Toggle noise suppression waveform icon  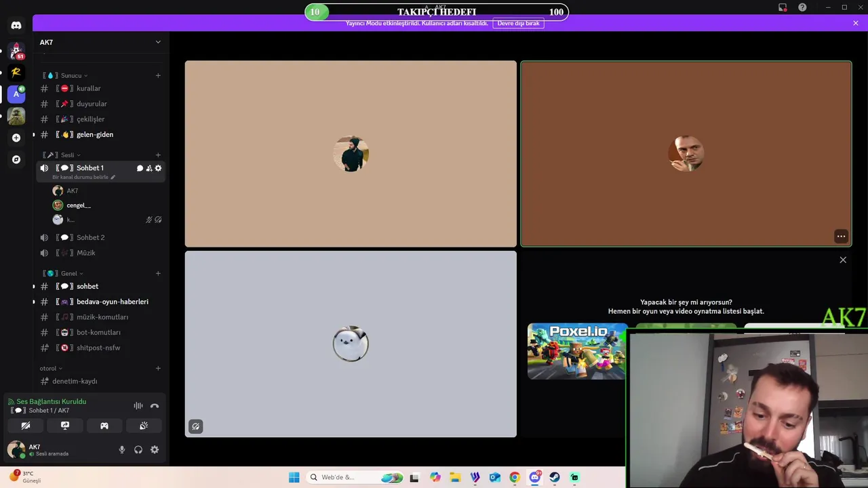138,406
